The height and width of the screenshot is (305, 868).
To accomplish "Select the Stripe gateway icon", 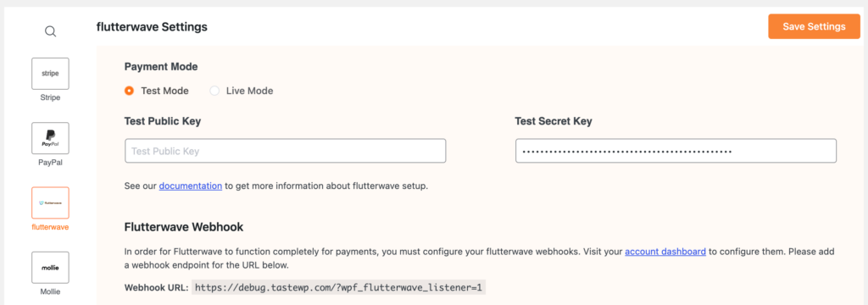I will [x=50, y=74].
